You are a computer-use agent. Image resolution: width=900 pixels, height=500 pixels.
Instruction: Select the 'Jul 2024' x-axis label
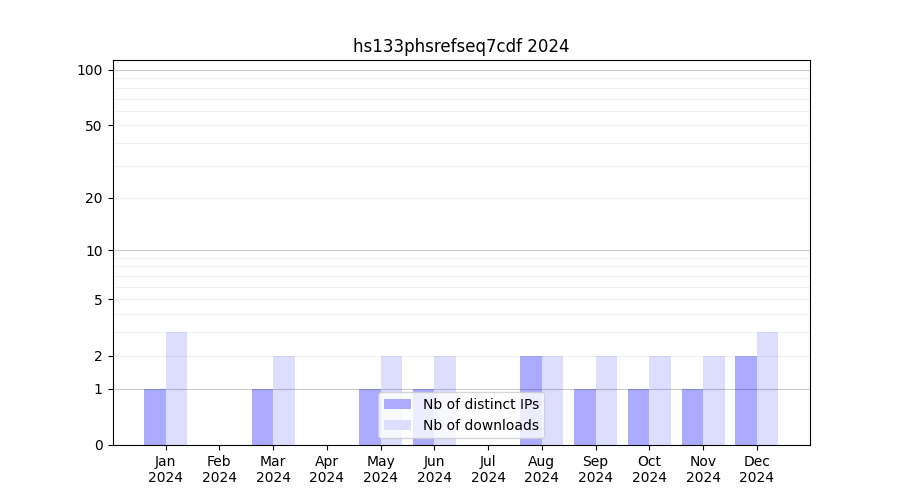(x=488, y=469)
